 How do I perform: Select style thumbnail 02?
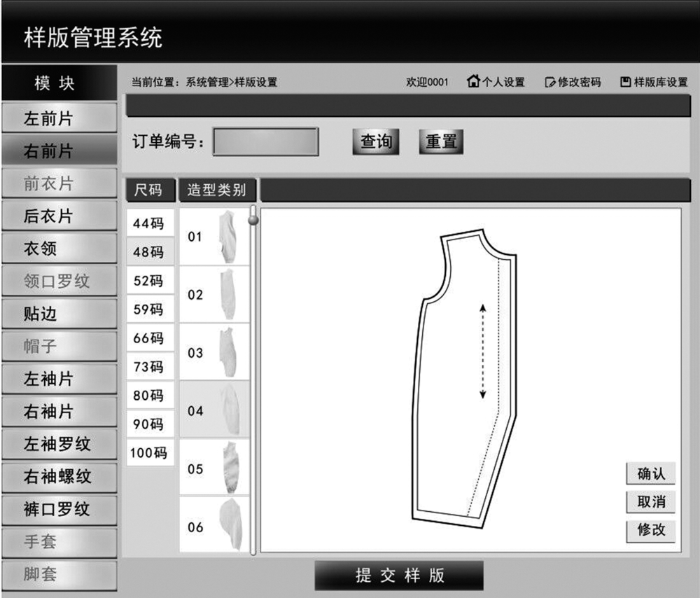(225, 295)
